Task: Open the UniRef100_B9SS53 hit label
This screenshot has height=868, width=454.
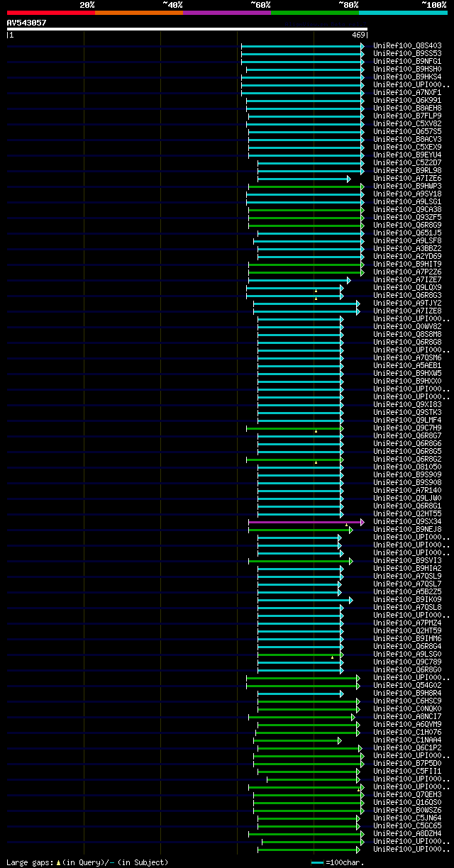Action: (x=407, y=53)
